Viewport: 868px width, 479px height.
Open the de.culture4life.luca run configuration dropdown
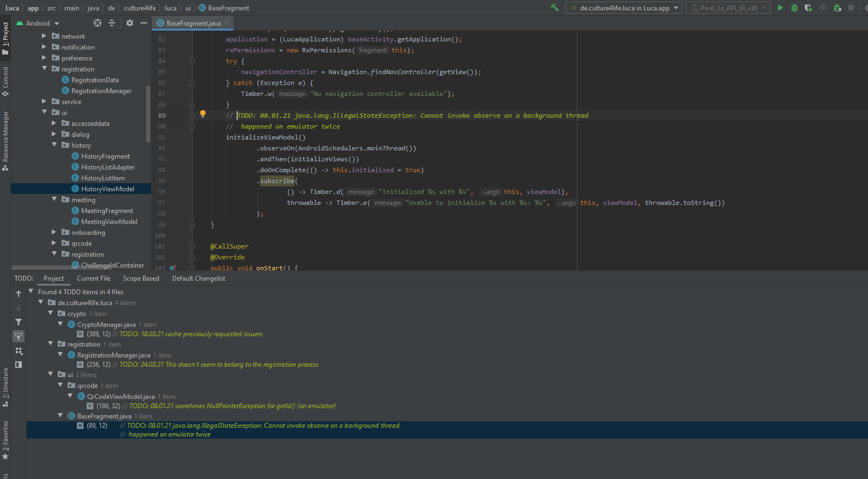coord(624,8)
